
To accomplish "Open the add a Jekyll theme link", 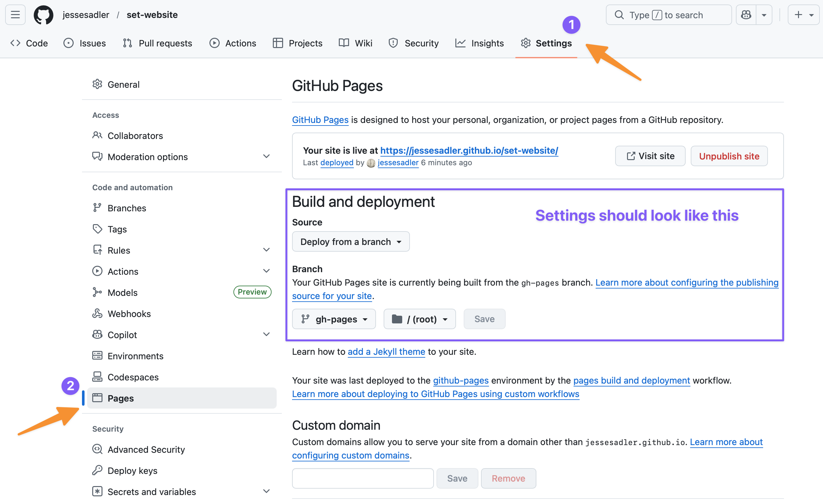I will pyautogui.click(x=386, y=351).
